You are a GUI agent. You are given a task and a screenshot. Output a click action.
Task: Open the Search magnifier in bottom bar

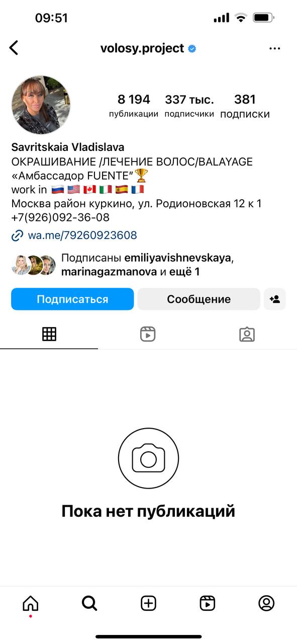pos(89,603)
